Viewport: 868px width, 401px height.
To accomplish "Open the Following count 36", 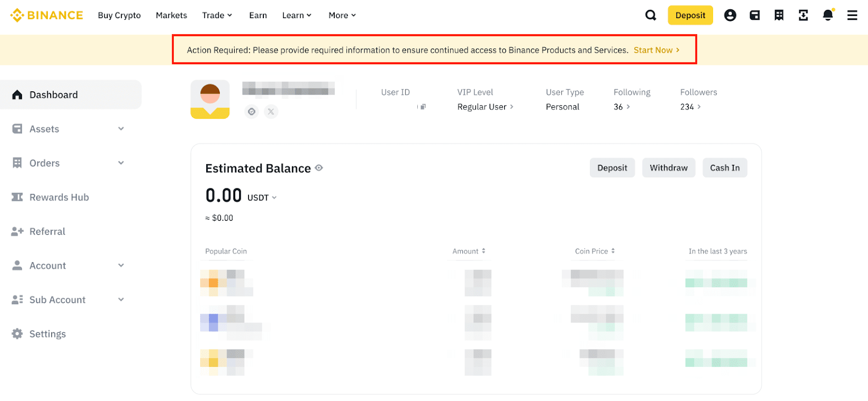I will click(622, 107).
